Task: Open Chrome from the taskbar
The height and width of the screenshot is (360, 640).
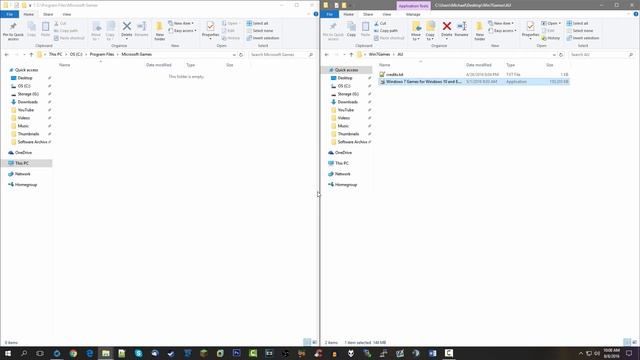Action: coord(73,353)
